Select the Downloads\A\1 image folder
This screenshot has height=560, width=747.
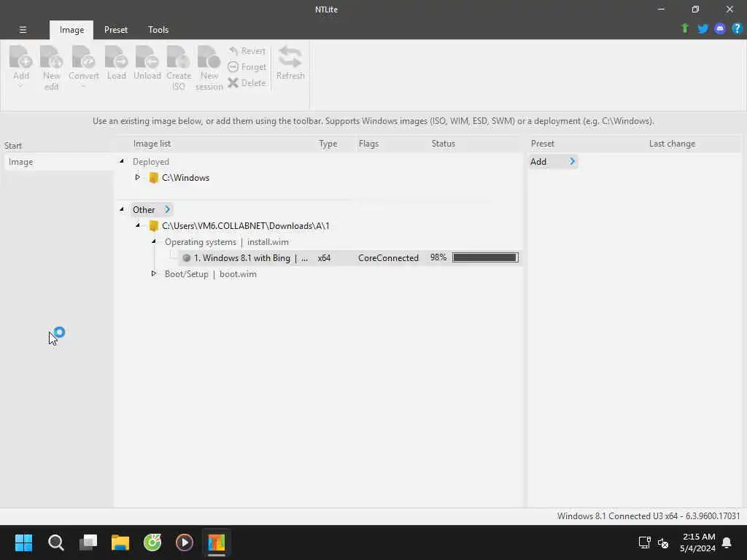(x=245, y=226)
